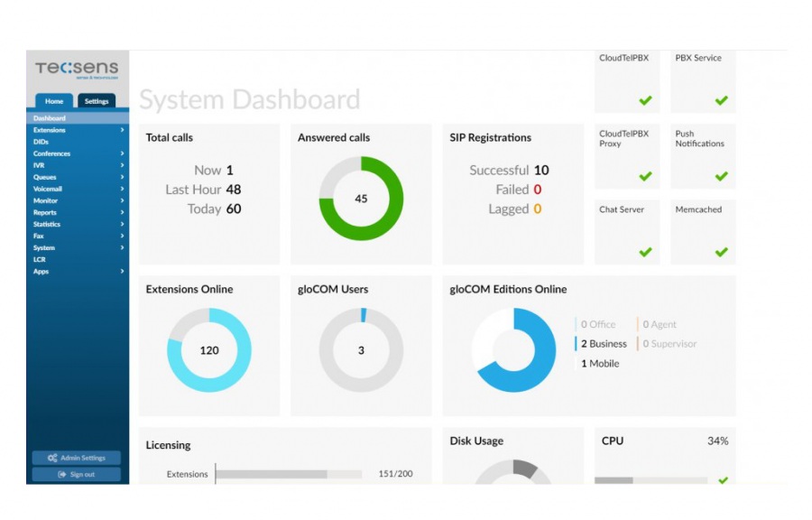This screenshot has width=812, height=520.
Task: Expand the System menu arrow
Action: point(122,247)
